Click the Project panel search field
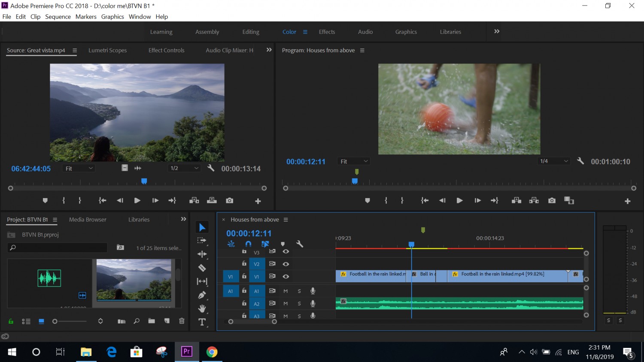644x362 pixels. 58,247
